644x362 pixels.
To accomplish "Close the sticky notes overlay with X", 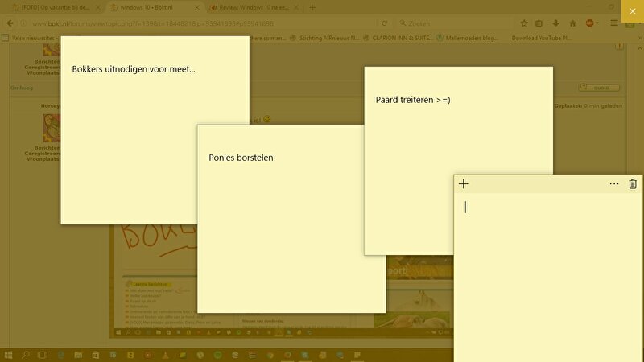I will click(x=633, y=10).
